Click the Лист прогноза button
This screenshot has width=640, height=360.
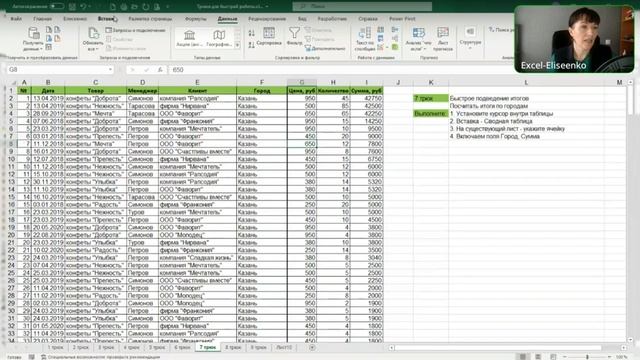click(x=443, y=39)
